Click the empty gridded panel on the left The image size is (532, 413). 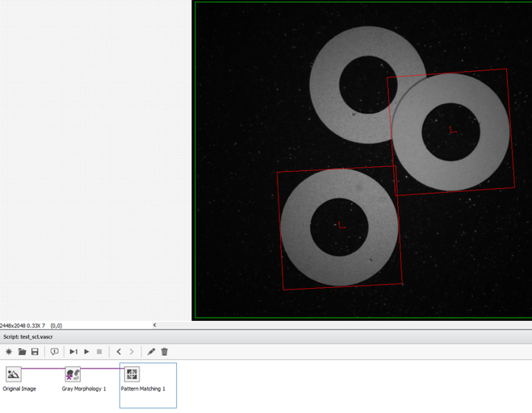coord(95,161)
